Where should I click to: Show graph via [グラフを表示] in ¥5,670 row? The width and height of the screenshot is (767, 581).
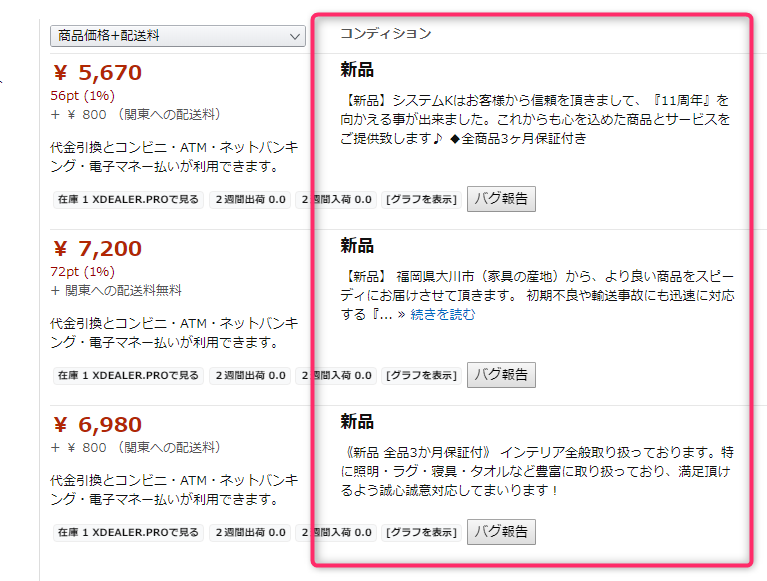coord(421,200)
